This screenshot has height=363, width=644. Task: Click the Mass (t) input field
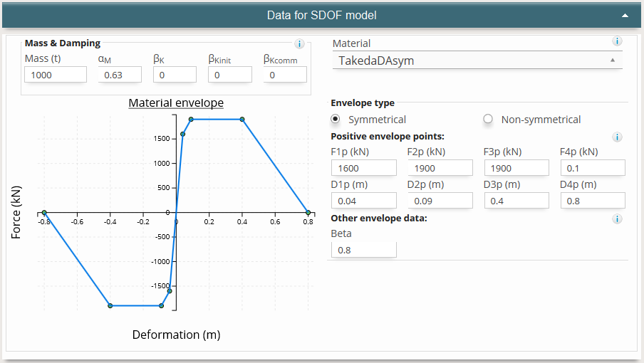56,75
